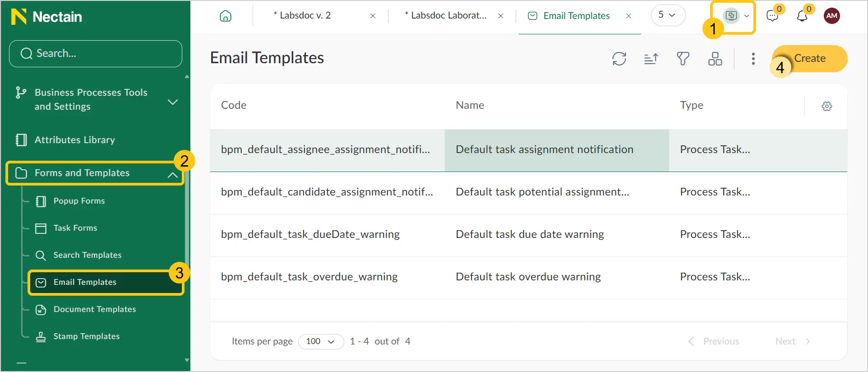Close the Labsdoc v. 2 tab
The image size is (868, 372).
point(373,16)
